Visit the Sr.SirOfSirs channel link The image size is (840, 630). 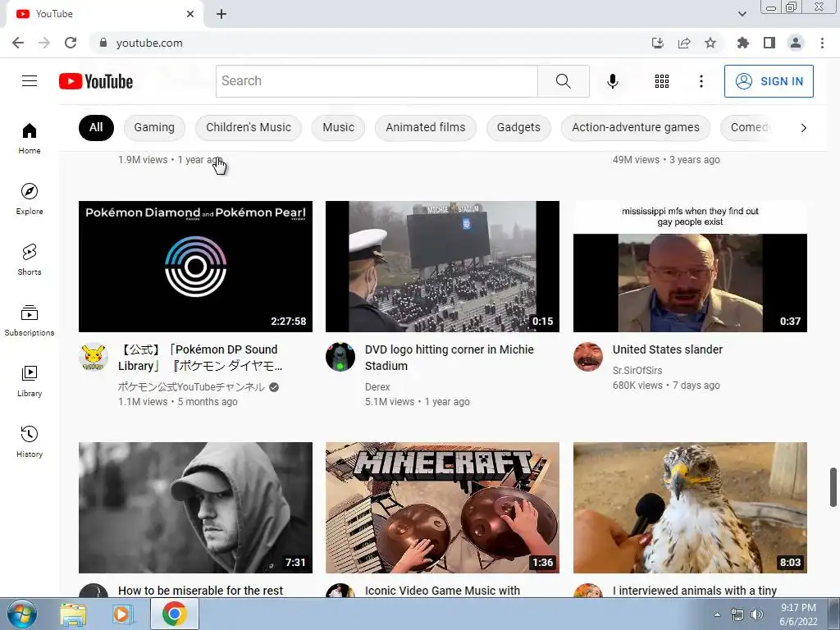pos(637,370)
